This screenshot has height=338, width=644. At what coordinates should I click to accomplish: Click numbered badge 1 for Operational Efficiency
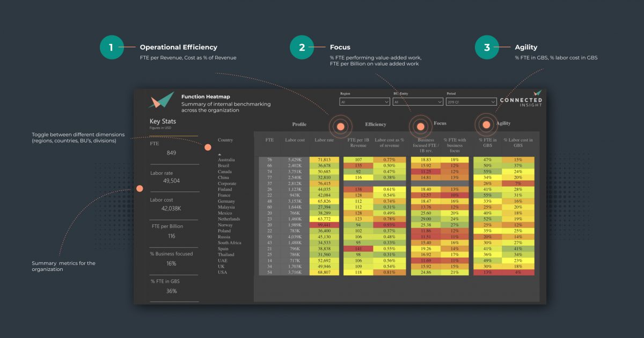[x=112, y=47]
